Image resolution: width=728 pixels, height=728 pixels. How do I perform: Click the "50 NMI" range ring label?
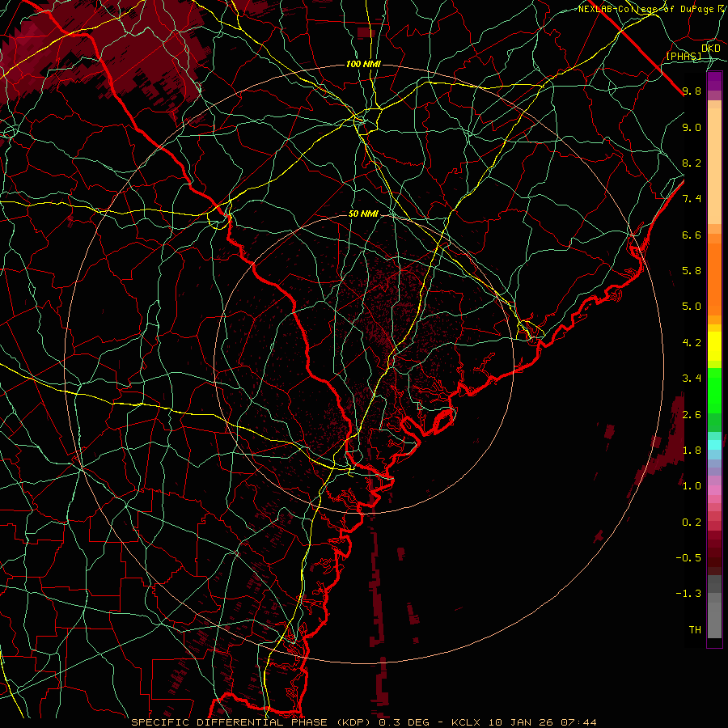(x=363, y=214)
